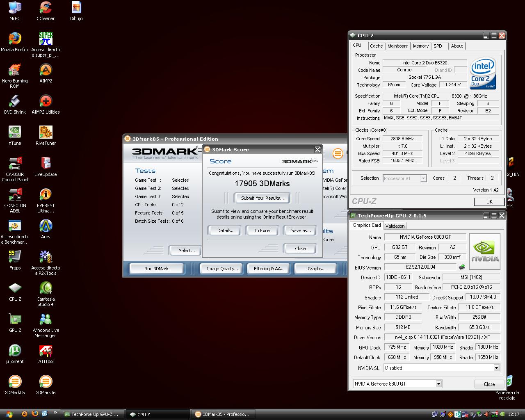Open AIMP2 player desktop icon
The width and height of the screenshot is (525, 420).
tap(46, 73)
